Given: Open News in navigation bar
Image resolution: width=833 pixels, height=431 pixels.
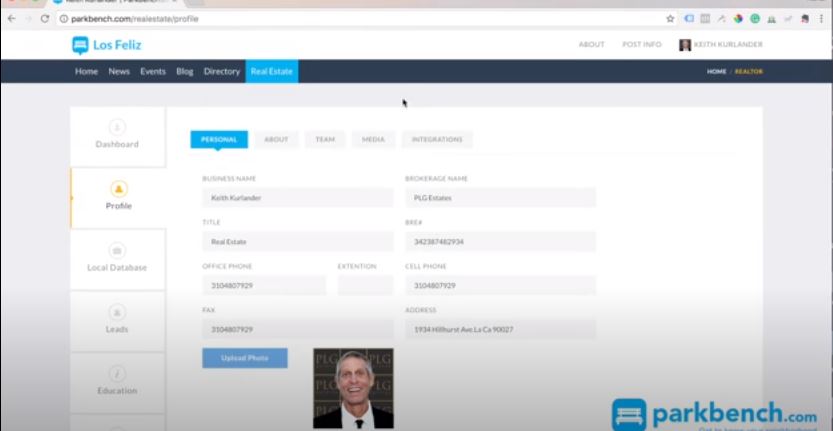Looking at the screenshot, I should (119, 71).
